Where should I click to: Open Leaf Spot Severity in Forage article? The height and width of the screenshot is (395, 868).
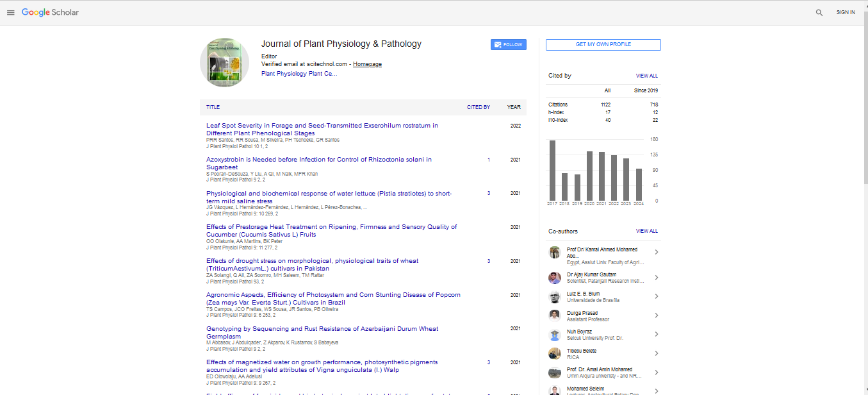[x=322, y=130]
